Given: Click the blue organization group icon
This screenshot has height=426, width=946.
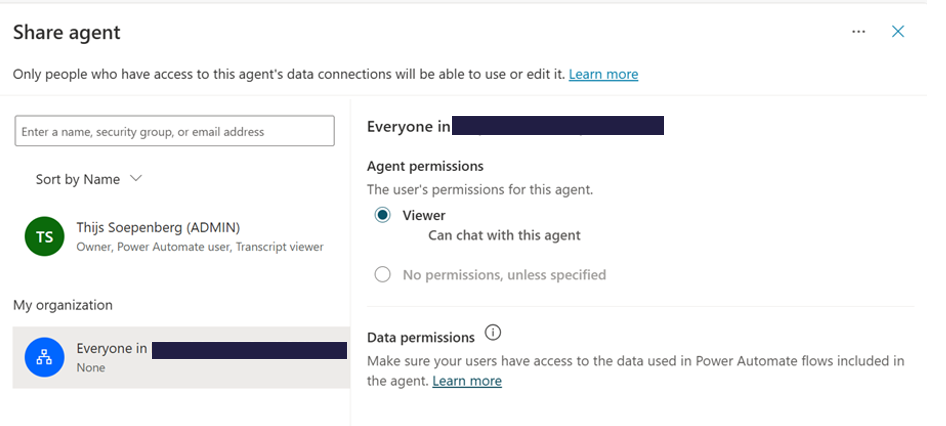Looking at the screenshot, I should 44,357.
